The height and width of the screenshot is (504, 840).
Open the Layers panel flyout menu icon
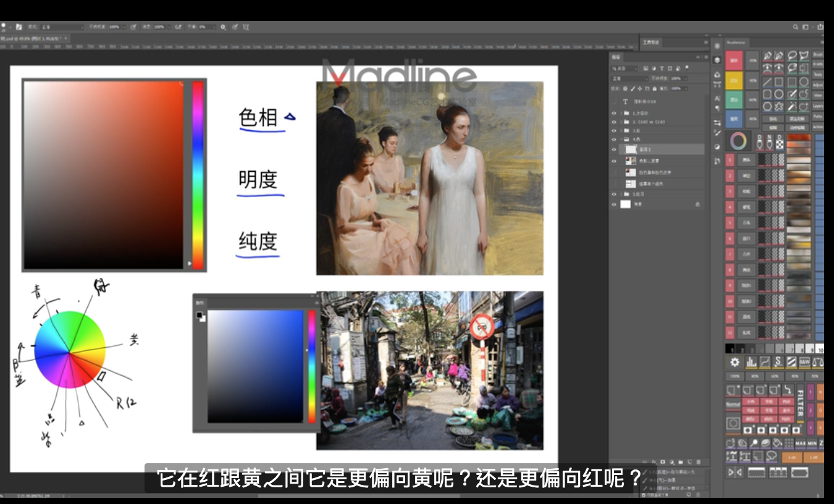tap(706, 57)
